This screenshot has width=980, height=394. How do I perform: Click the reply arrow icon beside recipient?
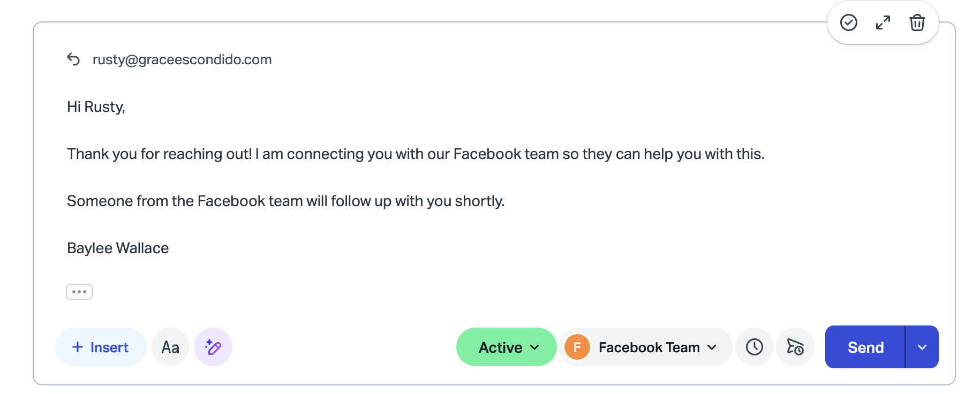pos(73,59)
